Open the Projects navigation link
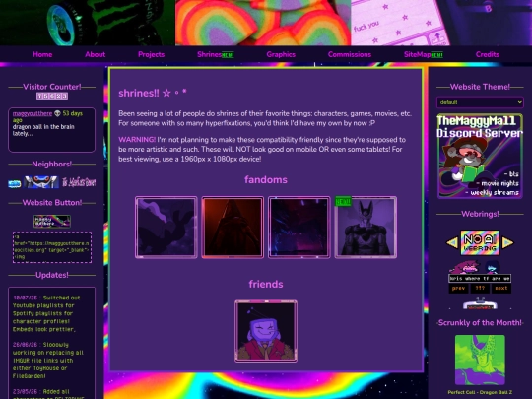532x399 pixels. pyautogui.click(x=152, y=54)
